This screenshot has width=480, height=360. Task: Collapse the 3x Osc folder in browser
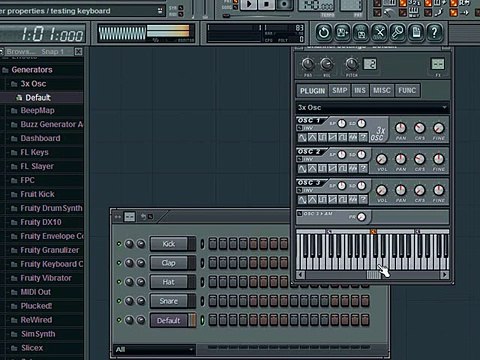[29, 84]
